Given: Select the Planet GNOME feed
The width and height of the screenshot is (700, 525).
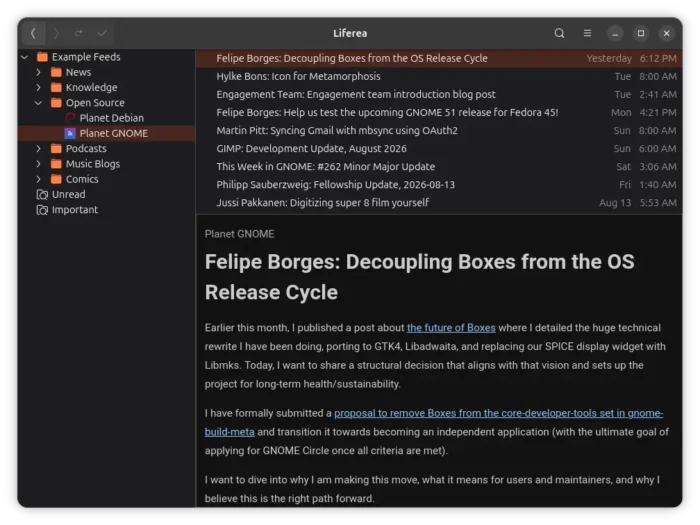Looking at the screenshot, I should click(113, 133).
